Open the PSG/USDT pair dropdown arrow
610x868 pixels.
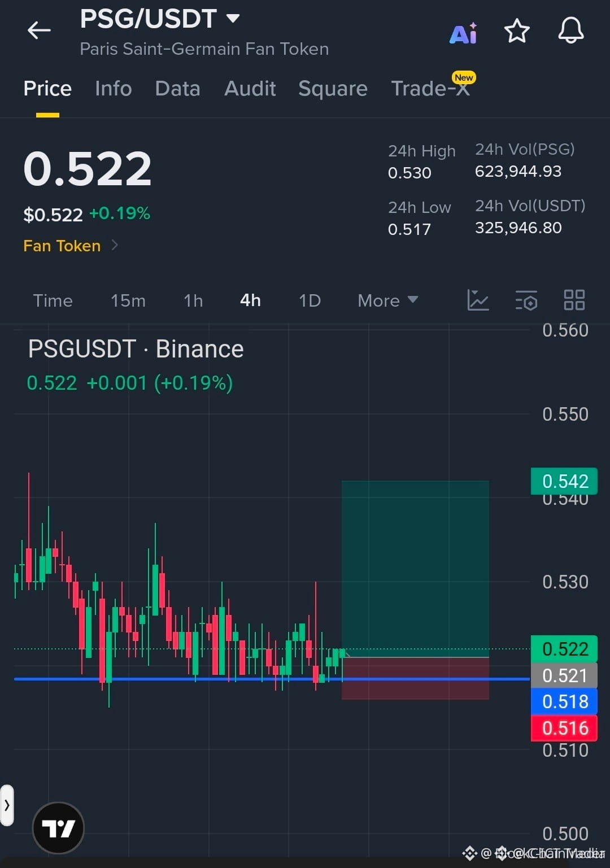point(233,18)
